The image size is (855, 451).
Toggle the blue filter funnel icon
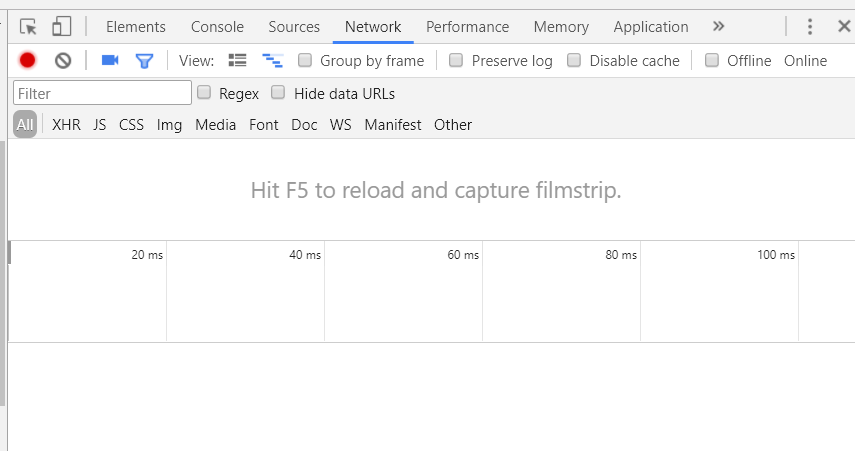pos(144,61)
